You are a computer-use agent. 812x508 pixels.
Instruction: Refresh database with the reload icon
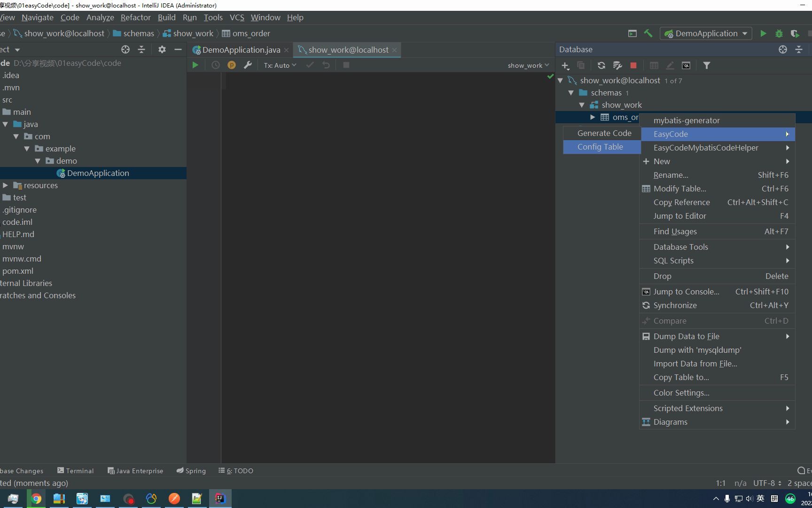pos(601,65)
